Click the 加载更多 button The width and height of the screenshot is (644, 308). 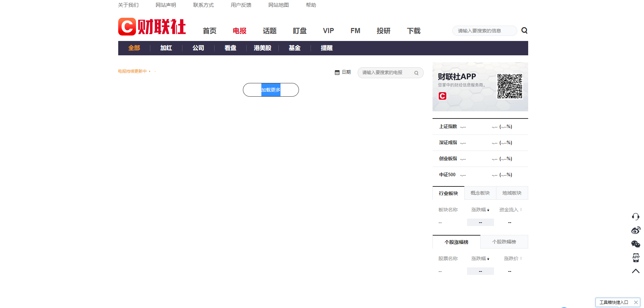271,90
